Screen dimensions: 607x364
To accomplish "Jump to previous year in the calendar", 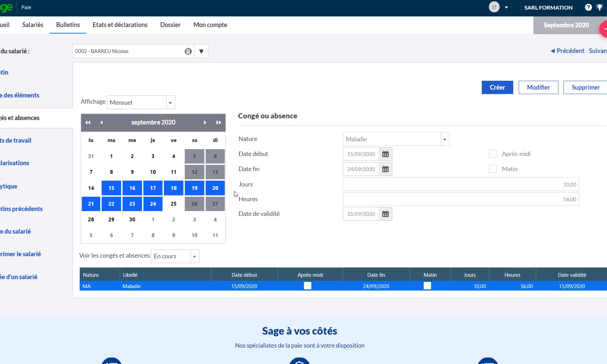I will (x=88, y=122).
